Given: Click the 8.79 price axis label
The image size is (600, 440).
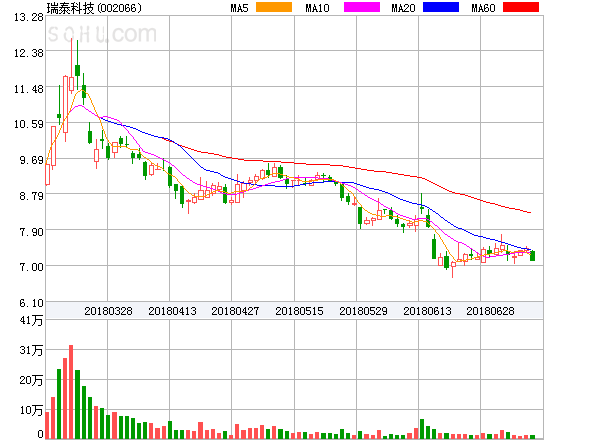Looking at the screenshot, I should (x=31, y=196).
